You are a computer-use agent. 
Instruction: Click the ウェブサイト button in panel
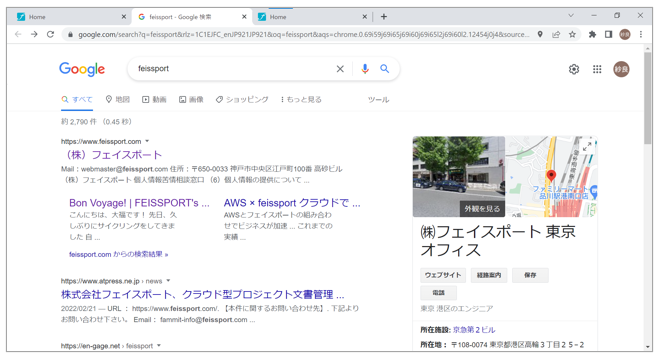pos(443,275)
